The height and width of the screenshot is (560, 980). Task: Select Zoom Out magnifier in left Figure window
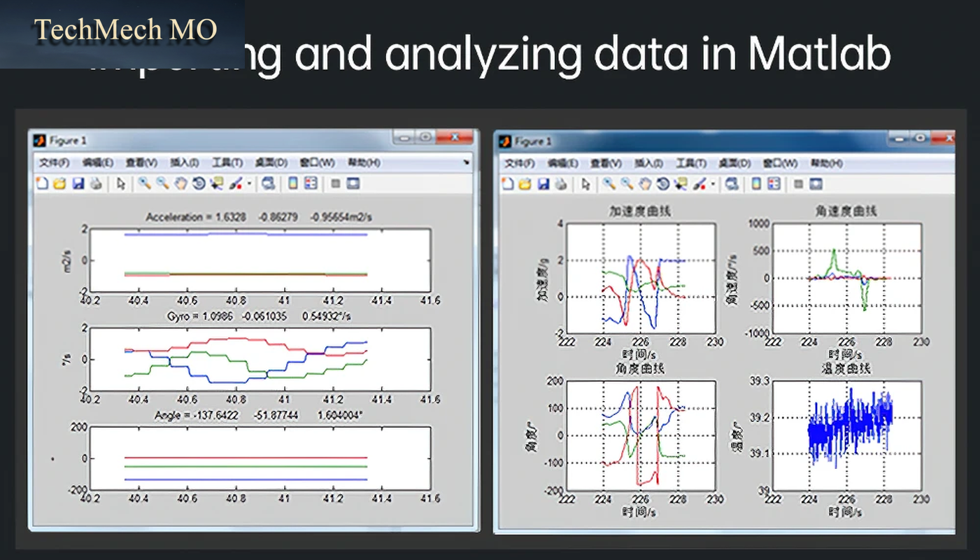coord(162,183)
